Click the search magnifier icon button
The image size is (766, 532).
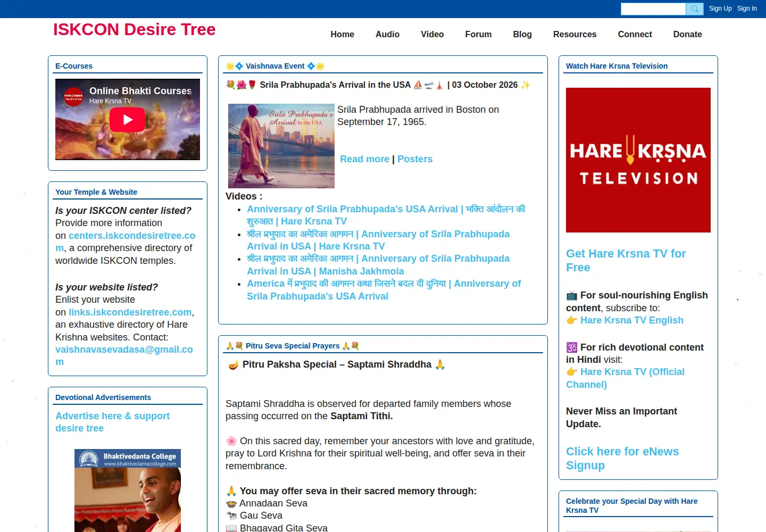[x=695, y=9]
